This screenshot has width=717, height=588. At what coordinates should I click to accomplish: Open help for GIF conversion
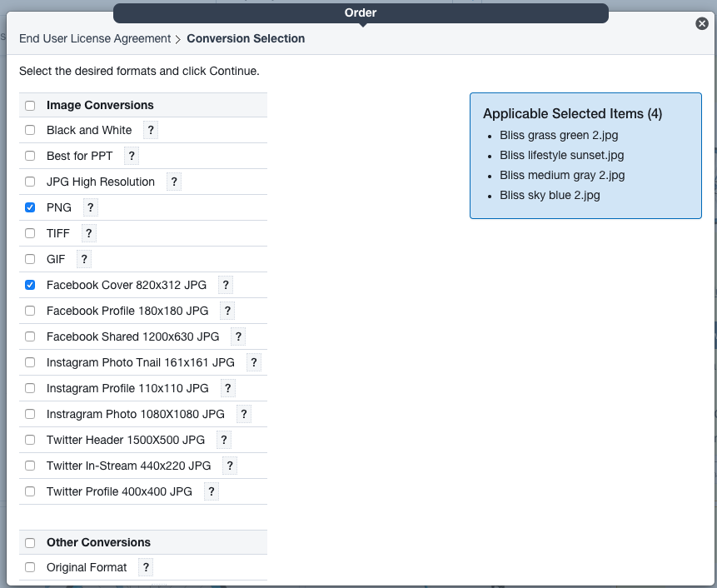(83, 259)
